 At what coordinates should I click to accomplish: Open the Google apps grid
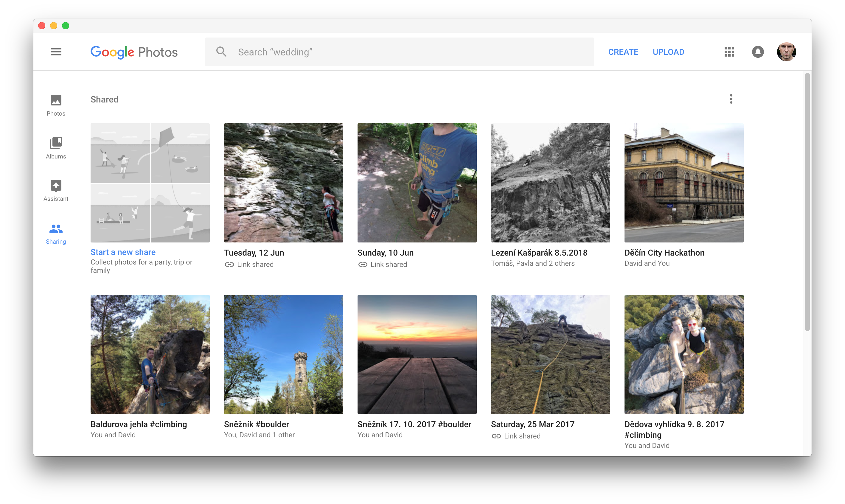click(729, 52)
